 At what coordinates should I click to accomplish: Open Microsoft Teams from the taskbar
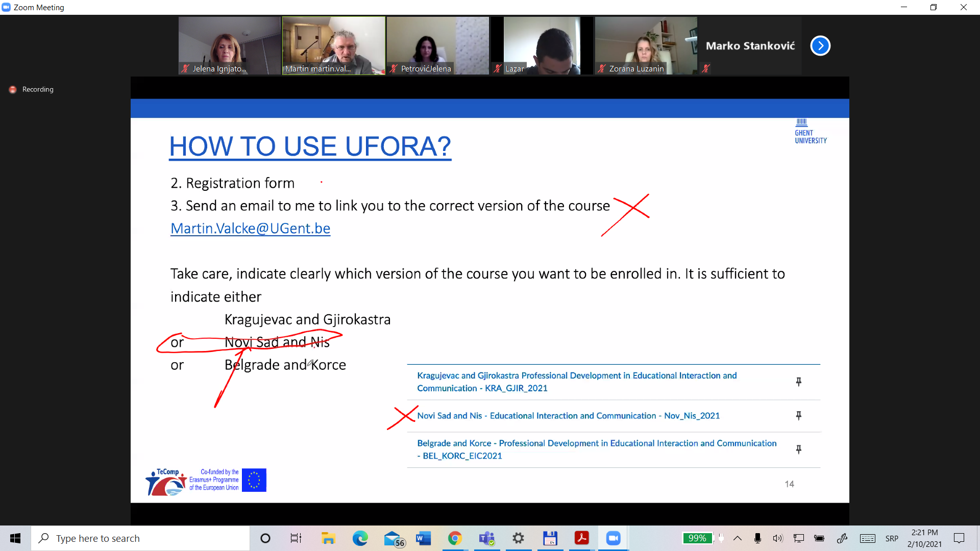(486, 538)
